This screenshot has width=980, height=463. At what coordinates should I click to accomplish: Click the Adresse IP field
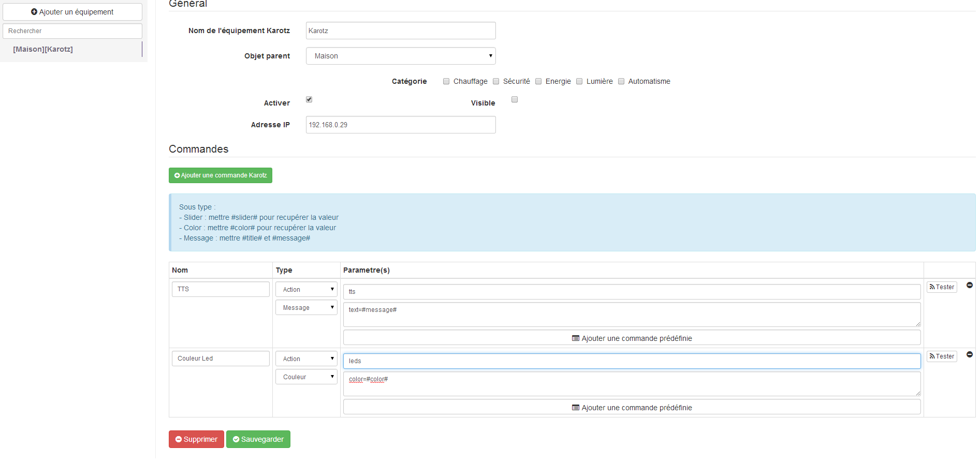[401, 125]
